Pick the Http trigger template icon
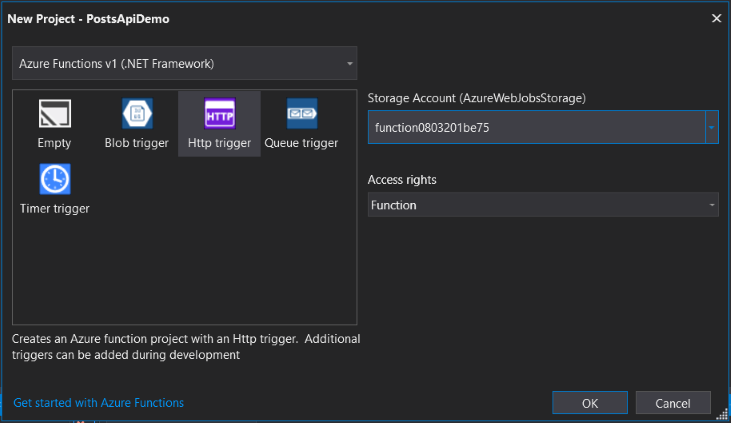 tap(220, 113)
